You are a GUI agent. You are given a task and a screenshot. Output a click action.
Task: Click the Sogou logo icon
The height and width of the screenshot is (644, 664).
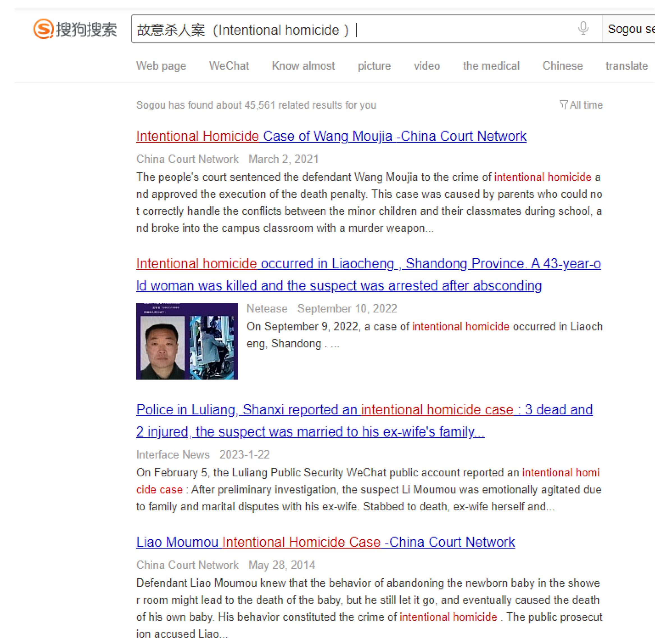point(44,29)
